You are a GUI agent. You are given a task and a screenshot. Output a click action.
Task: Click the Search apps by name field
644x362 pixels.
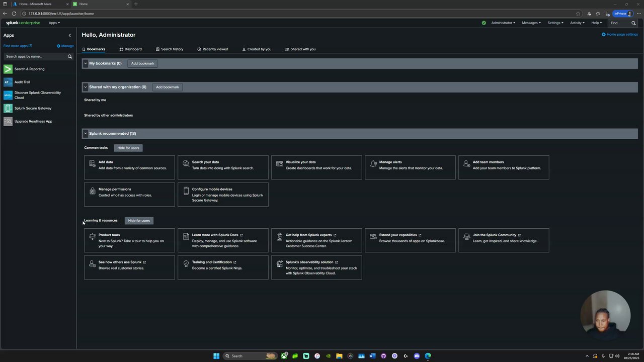coord(35,56)
